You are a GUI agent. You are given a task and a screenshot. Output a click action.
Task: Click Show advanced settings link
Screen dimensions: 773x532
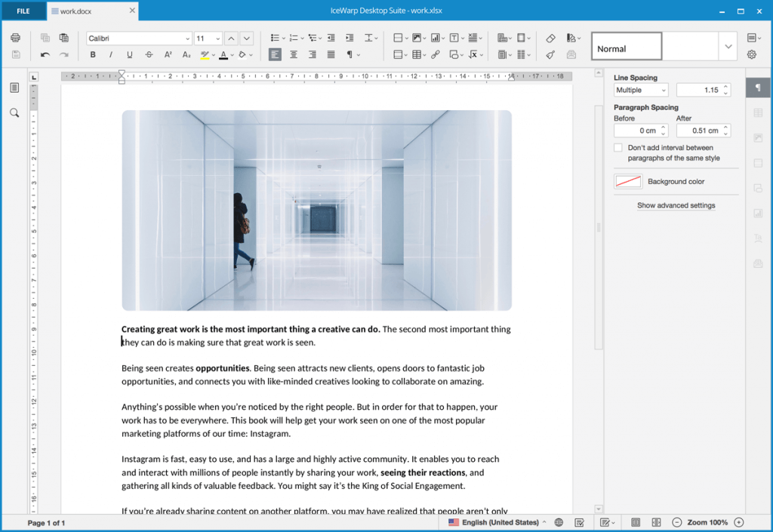[x=676, y=205]
